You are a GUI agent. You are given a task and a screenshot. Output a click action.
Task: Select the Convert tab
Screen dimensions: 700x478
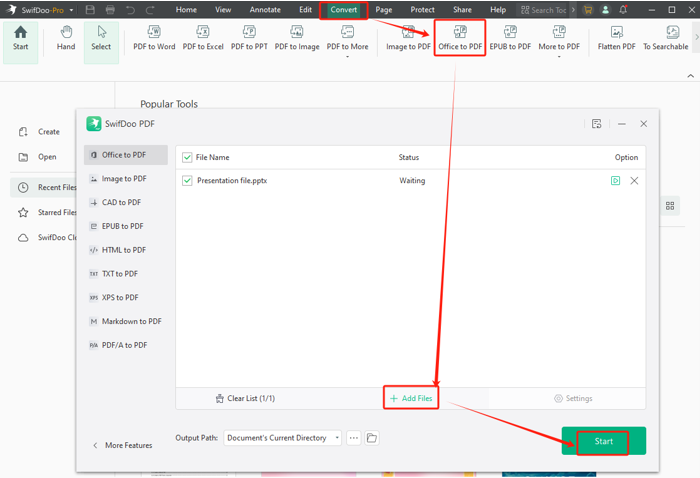[x=344, y=10]
